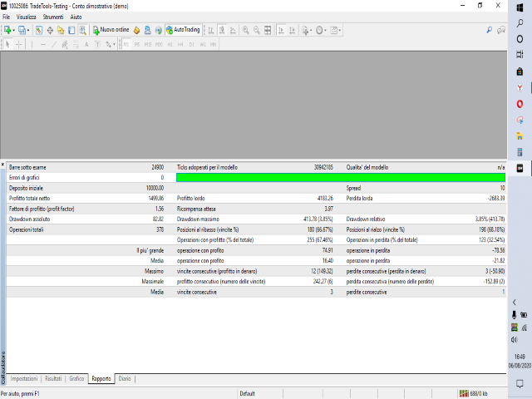This screenshot has width=532, height=399.
Task: Open the New Chart toolbar icon
Action: tap(7, 30)
